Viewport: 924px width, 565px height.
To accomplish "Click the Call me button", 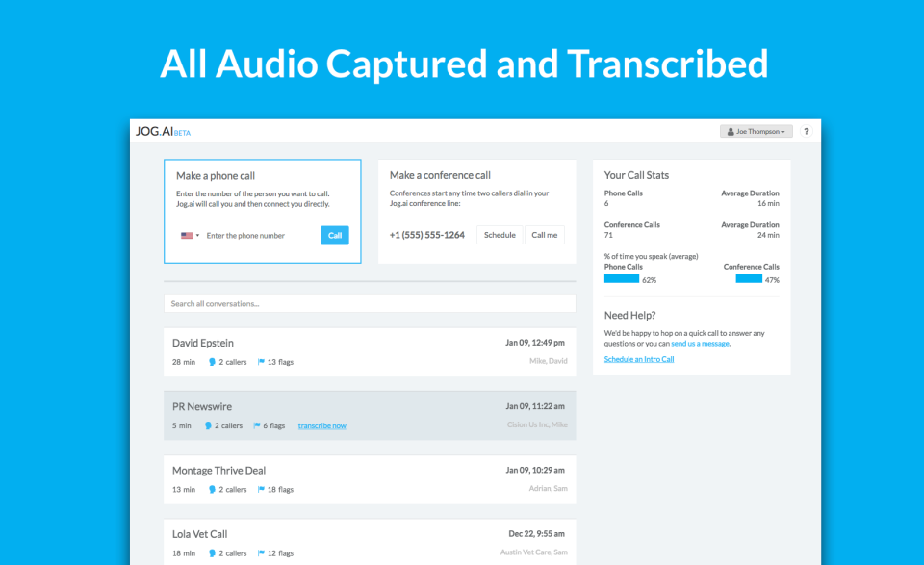I will (x=545, y=234).
